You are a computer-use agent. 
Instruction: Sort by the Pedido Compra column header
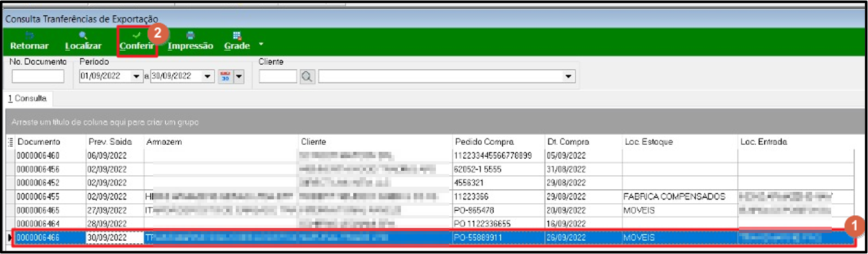coord(499,142)
